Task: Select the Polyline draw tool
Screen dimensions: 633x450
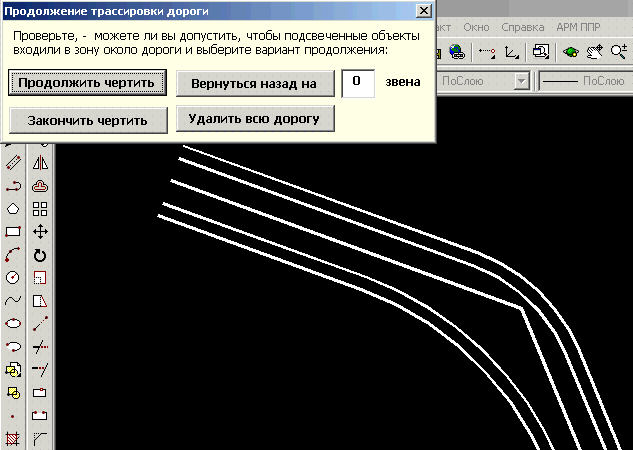Action: point(13,186)
